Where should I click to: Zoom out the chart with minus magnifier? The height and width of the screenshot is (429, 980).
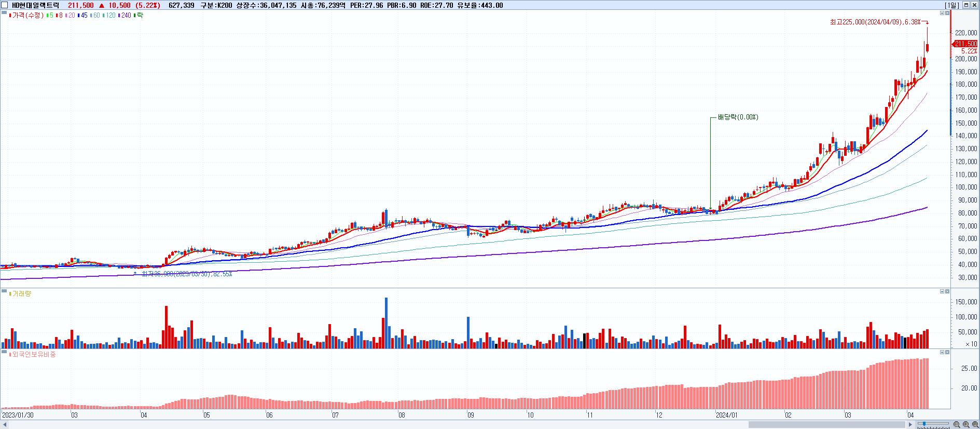pos(957,425)
